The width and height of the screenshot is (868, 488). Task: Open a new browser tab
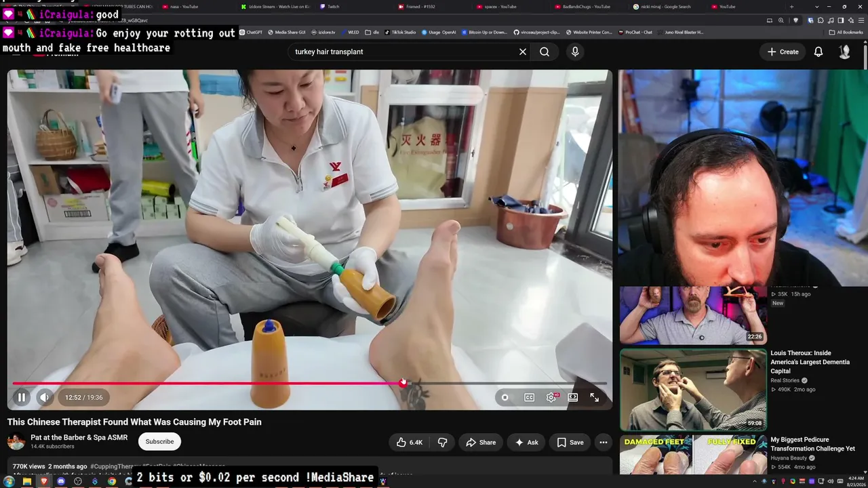tap(791, 7)
